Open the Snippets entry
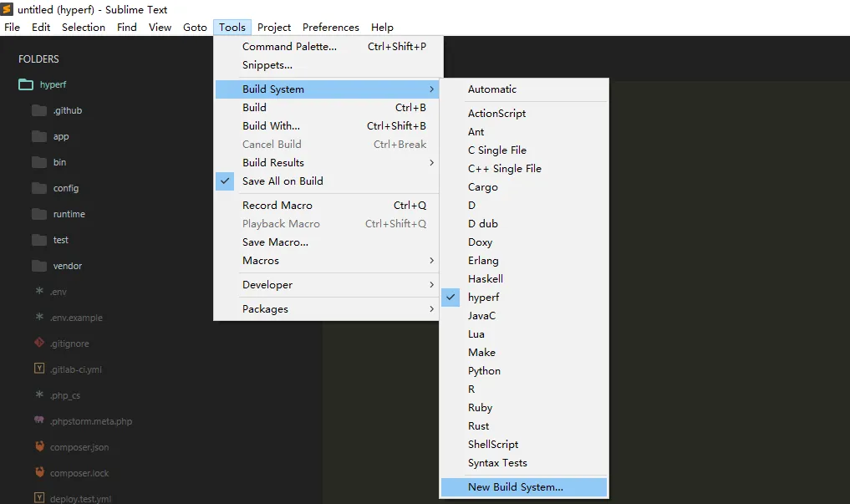This screenshot has width=850, height=504. tap(327, 65)
